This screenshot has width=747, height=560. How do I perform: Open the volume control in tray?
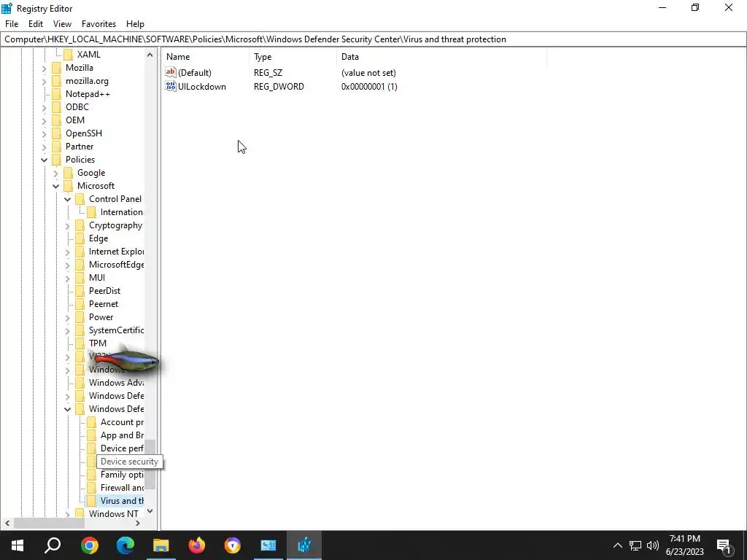click(653, 545)
